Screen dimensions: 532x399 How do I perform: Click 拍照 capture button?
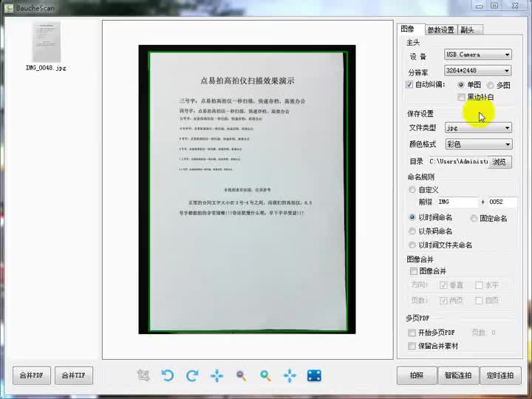(x=417, y=375)
